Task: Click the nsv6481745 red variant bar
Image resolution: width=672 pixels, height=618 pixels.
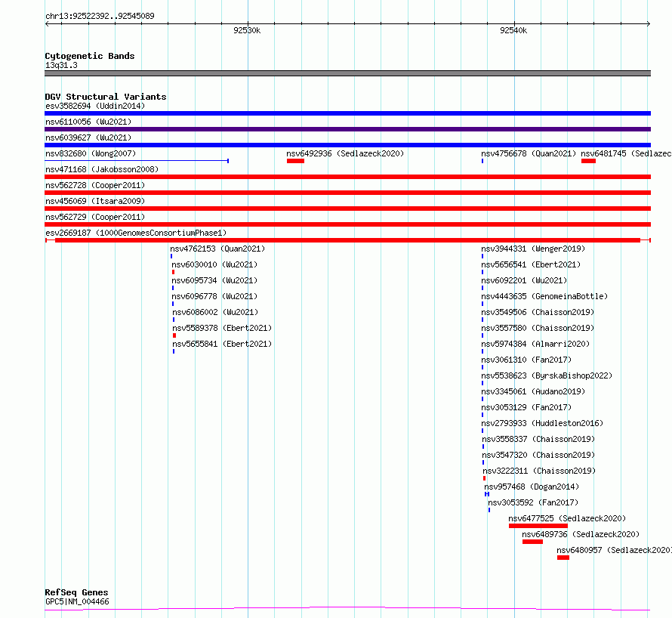Action: pos(588,161)
